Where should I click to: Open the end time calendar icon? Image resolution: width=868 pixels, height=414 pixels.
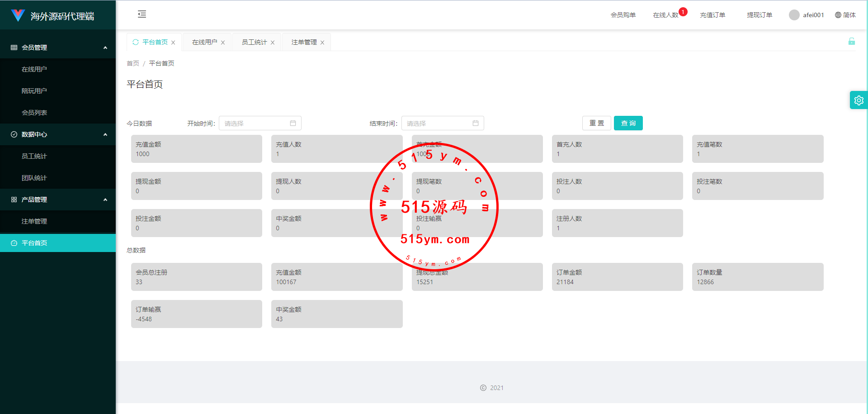(x=476, y=123)
